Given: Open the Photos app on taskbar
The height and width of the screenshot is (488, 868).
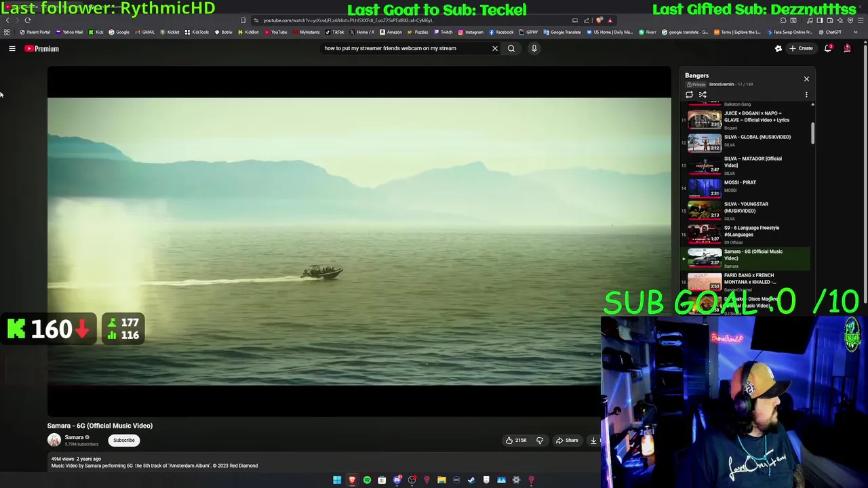Looking at the screenshot, I should (501, 480).
